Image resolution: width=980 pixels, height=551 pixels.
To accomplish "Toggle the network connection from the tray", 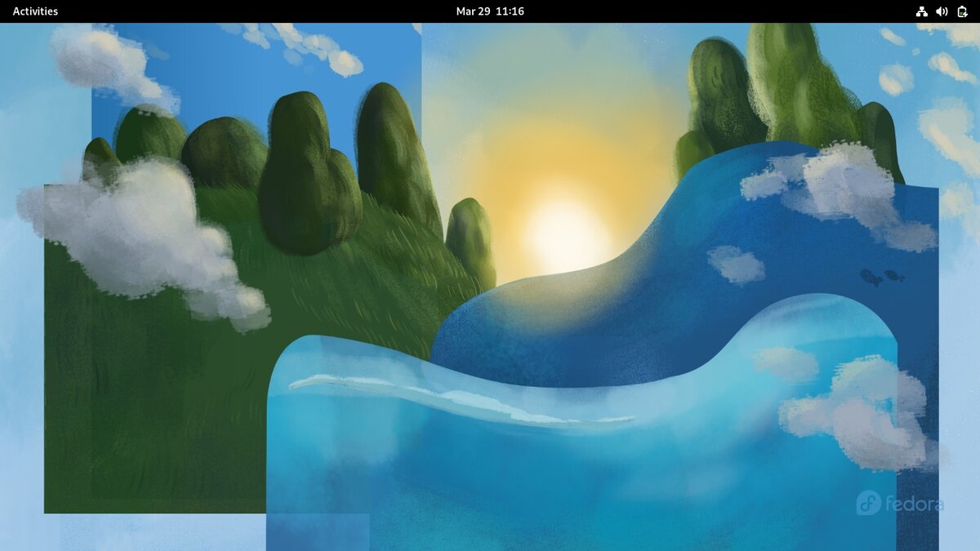I will pyautogui.click(x=921, y=11).
